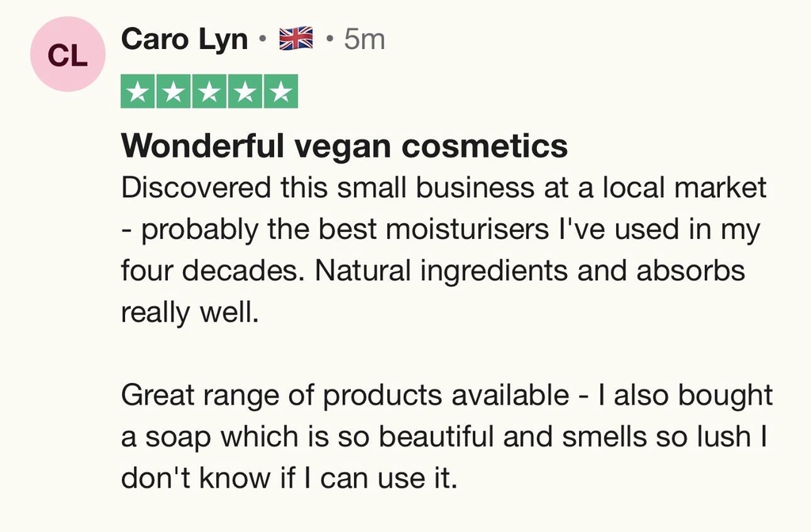This screenshot has width=811, height=532.
Task: Click the final line 'don't know if I can use it'
Action: [x=290, y=477]
